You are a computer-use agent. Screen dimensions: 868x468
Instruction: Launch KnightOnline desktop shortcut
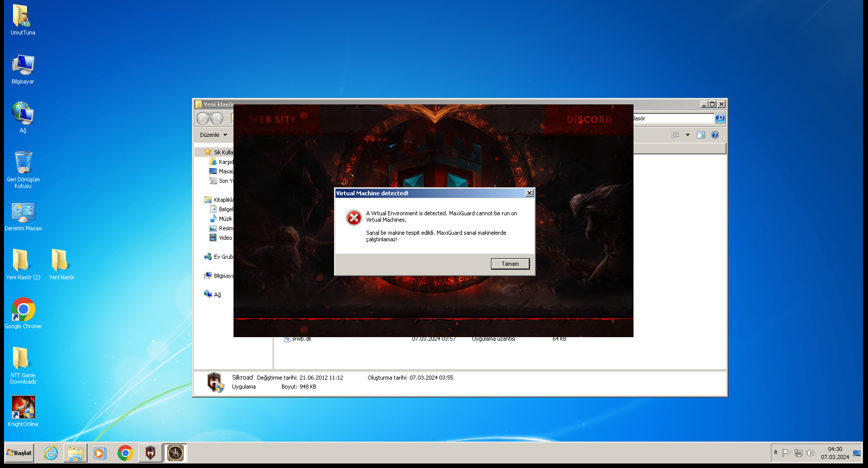22,411
